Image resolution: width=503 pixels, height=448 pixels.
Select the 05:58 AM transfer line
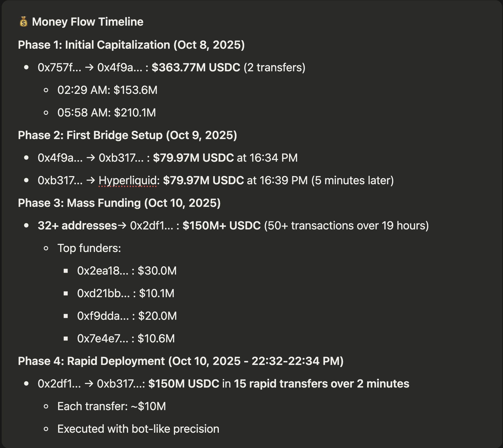[x=106, y=113]
